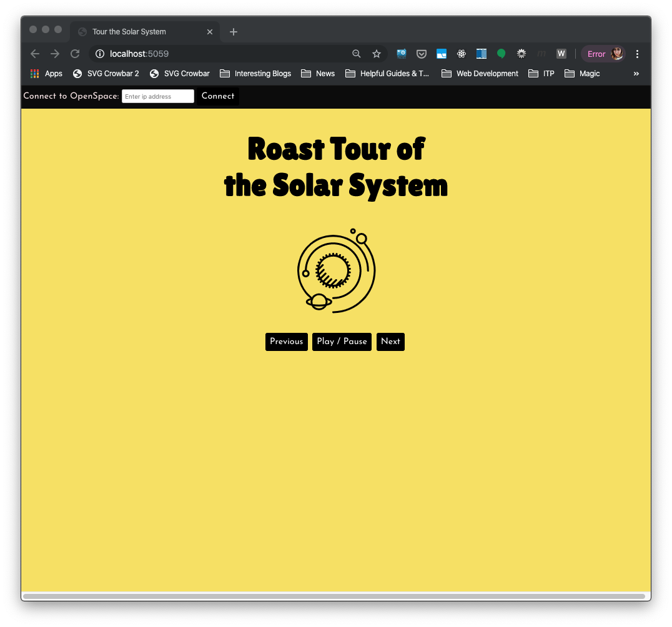672x627 pixels.
Task: Click the zoom magnifier icon in the address bar
Action: [356, 54]
